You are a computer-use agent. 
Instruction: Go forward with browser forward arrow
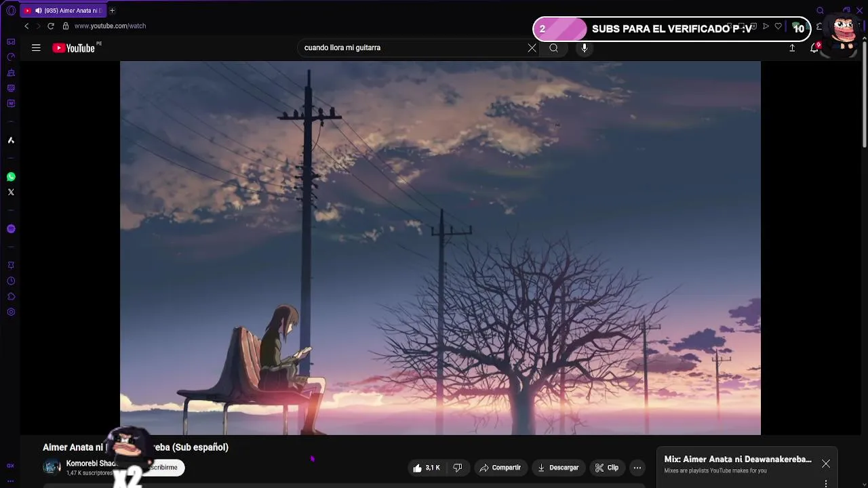coord(38,26)
